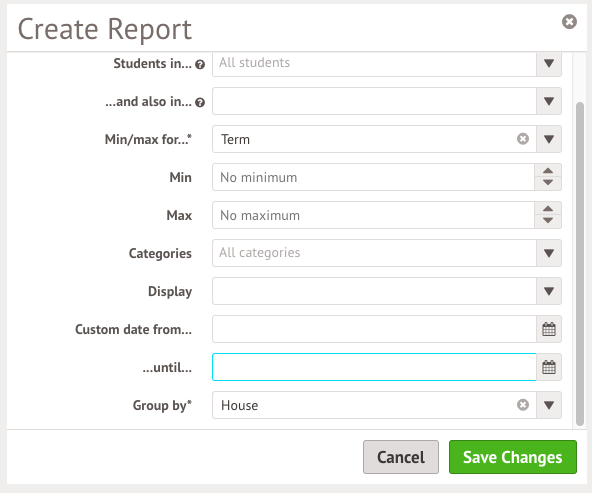592x493 pixels.
Task: Expand the Display dropdown
Action: (x=549, y=291)
